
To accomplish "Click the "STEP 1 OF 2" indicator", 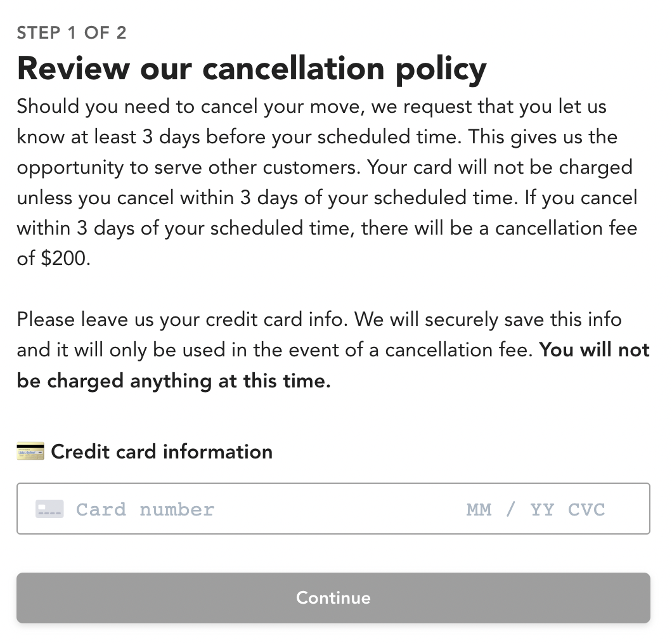I will (72, 32).
